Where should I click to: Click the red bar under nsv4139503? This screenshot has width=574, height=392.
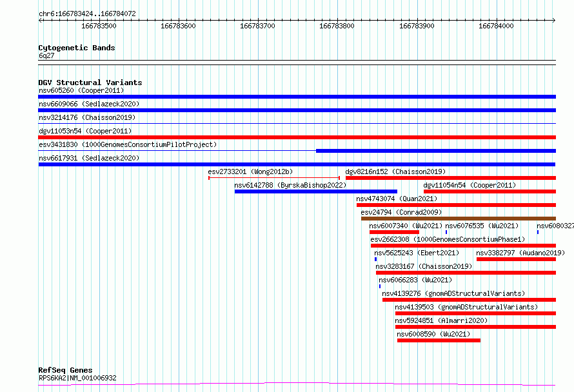475,313
